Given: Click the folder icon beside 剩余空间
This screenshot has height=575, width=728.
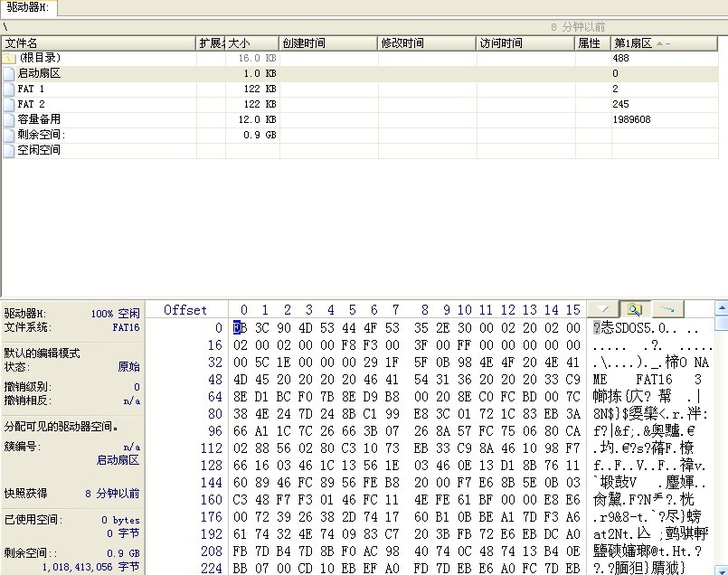Looking at the screenshot, I should coord(8,135).
